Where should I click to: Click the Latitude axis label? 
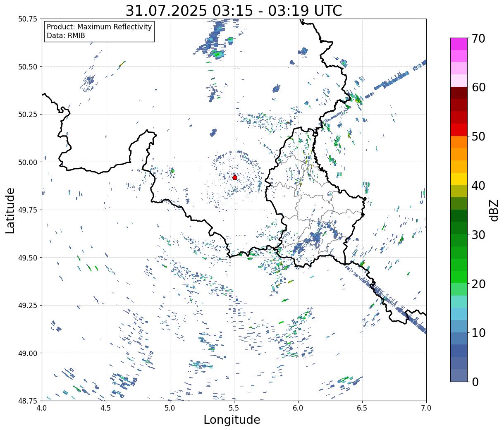point(10,210)
